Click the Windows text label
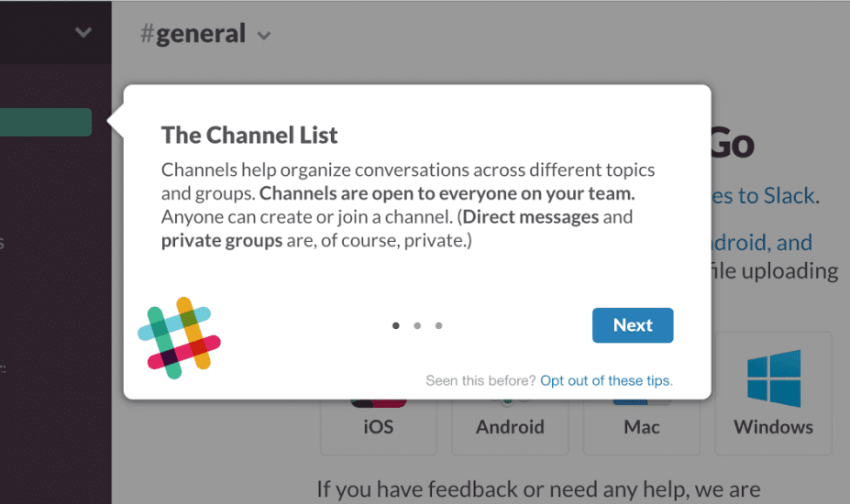Viewport: 850px width, 504px height. coord(773,427)
